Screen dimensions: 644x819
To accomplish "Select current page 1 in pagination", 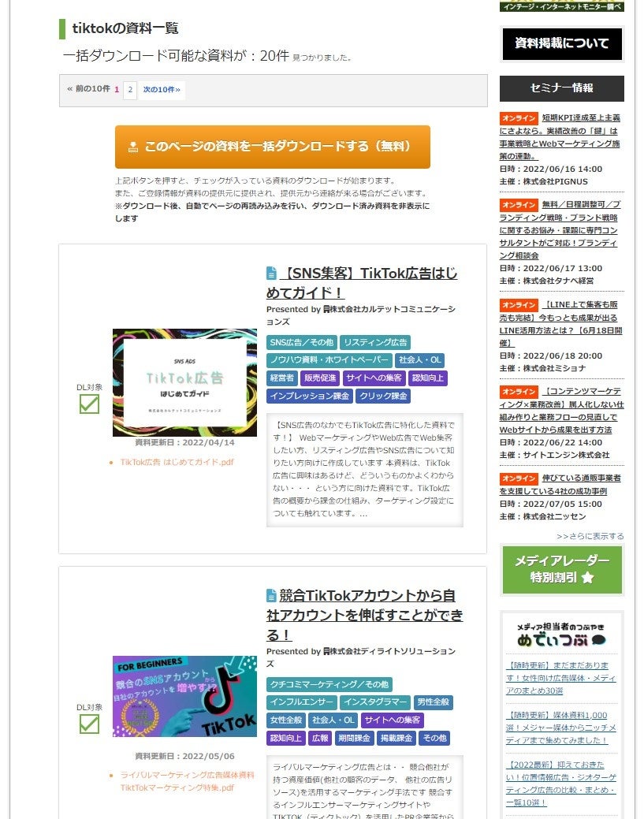I will click(117, 90).
